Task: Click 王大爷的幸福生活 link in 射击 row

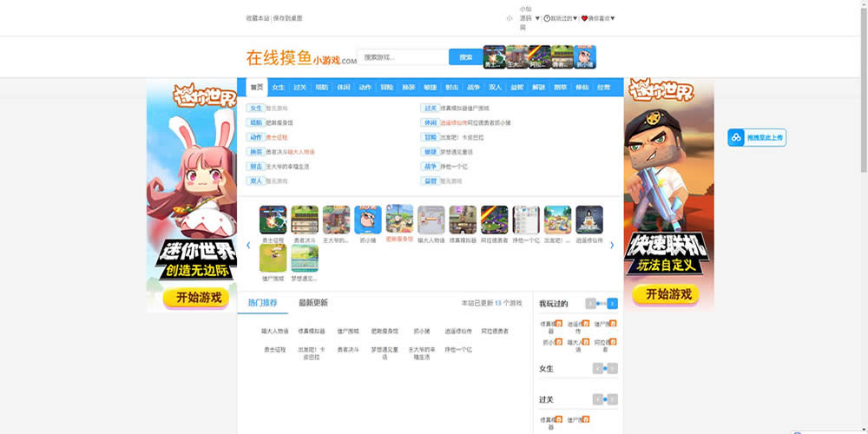Action: [288, 167]
